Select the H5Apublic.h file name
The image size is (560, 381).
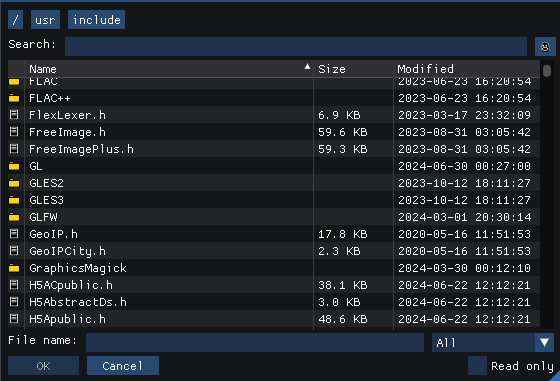(68, 319)
